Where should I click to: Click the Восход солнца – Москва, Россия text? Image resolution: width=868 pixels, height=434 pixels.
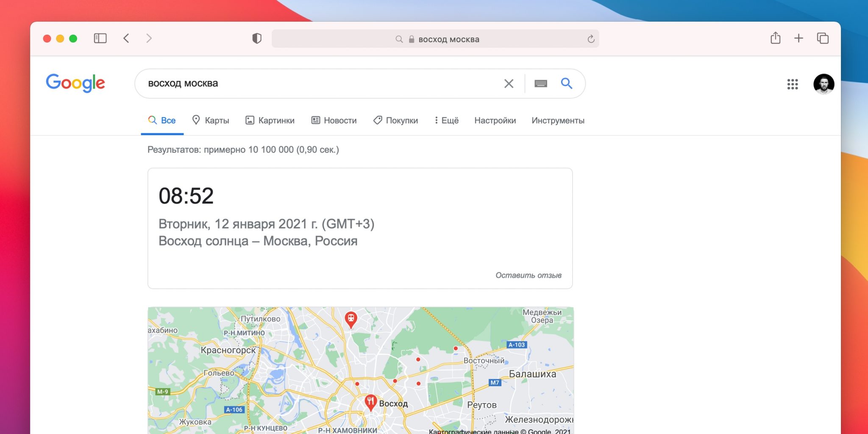point(258,241)
